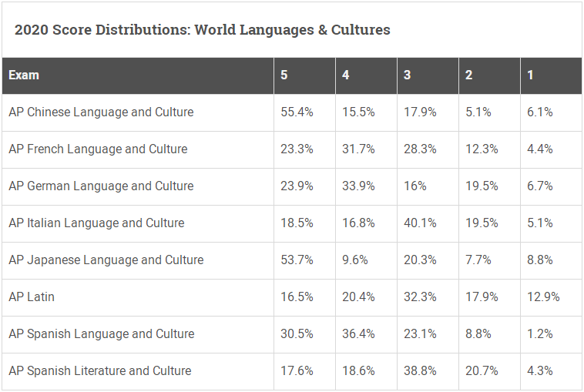Select AP Italian Language and Culture exam name
Screen dimensions: 584x392
[x=96, y=223]
